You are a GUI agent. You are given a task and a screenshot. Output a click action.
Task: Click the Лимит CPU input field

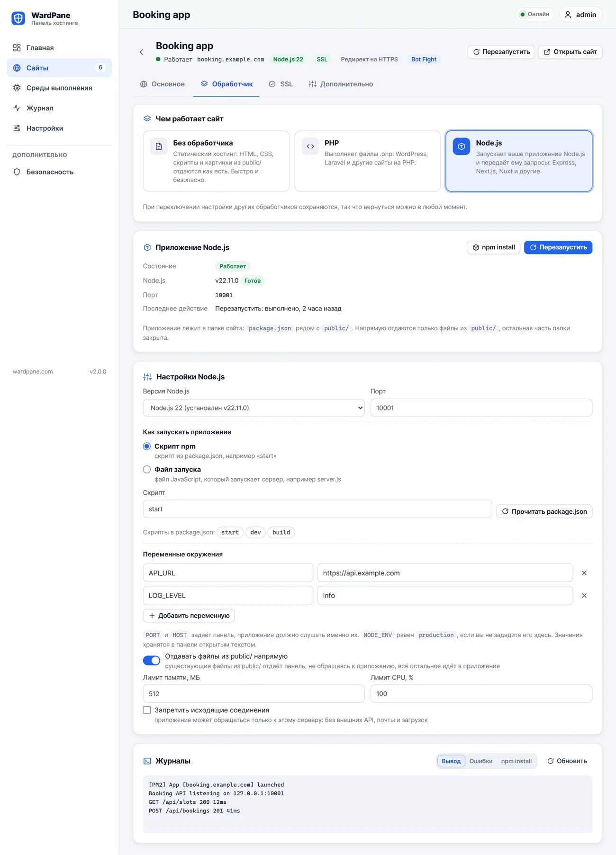[481, 694]
